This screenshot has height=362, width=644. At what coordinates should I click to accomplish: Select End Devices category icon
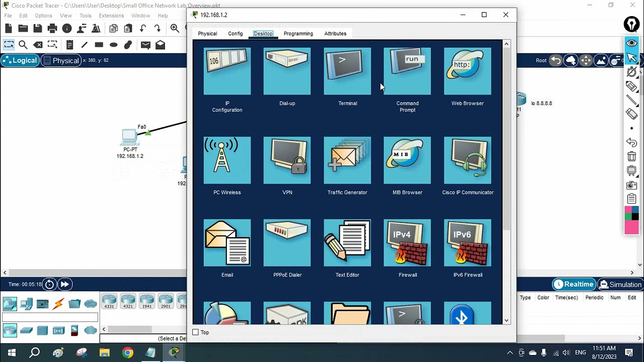click(x=26, y=304)
